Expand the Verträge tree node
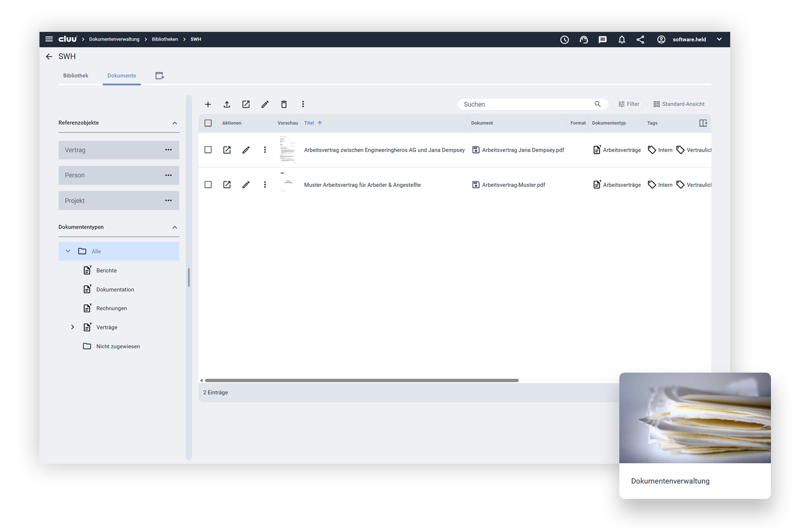Viewport: 793px width, 532px height. click(x=72, y=327)
